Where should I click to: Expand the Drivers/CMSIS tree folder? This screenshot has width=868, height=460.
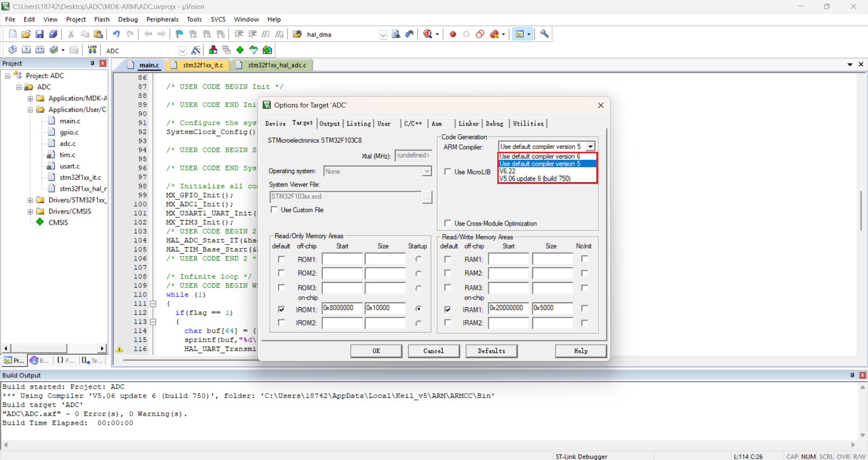click(x=30, y=211)
